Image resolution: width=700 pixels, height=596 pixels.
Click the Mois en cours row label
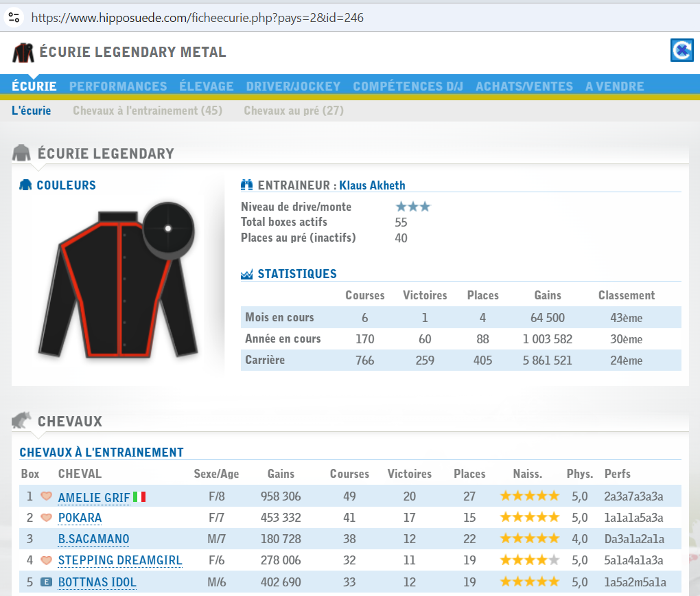click(x=279, y=317)
